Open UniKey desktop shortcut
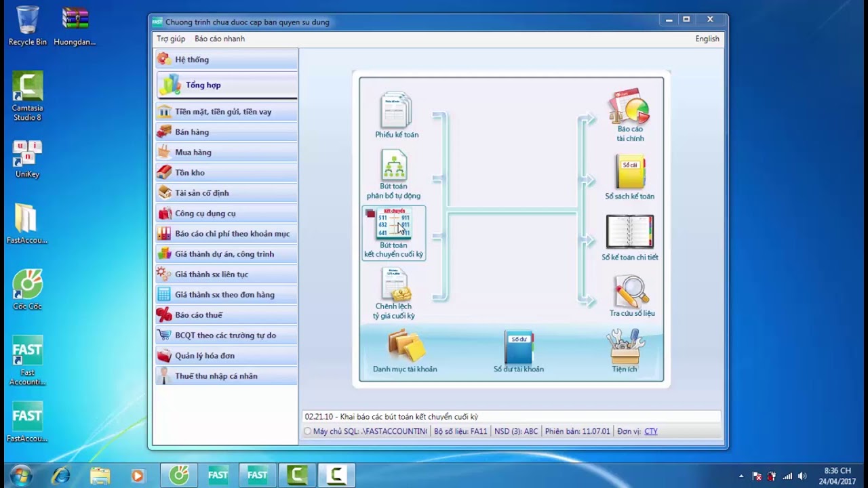Viewport: 868px width, 488px height. [x=28, y=159]
